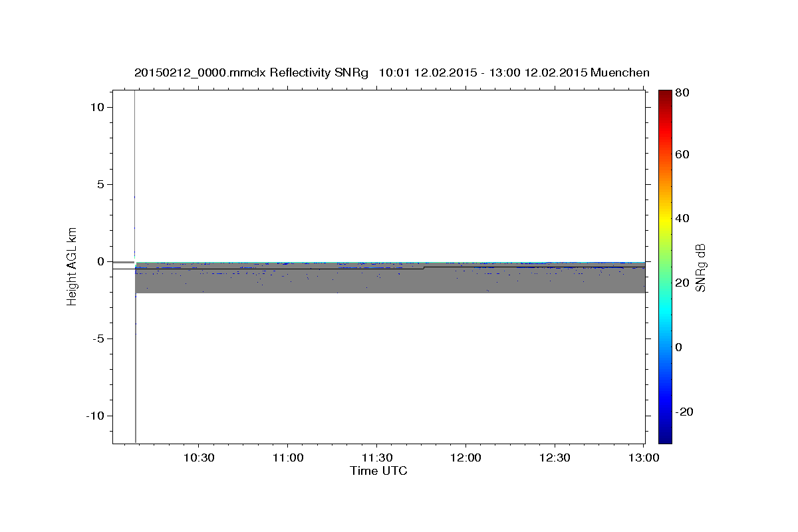
Task: Click the 12:00 time tick label
Action: (465, 458)
